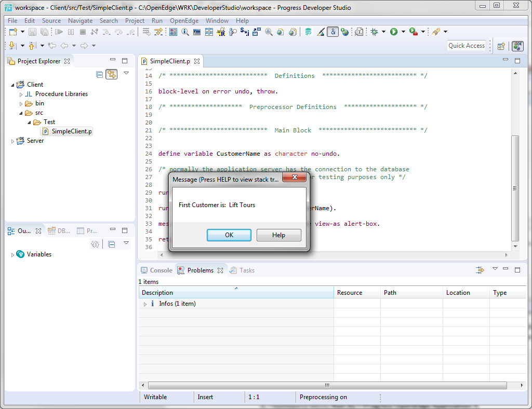Open Run configurations dropdown arrow
Image resolution: width=532 pixels, height=409 pixels.
403,32
